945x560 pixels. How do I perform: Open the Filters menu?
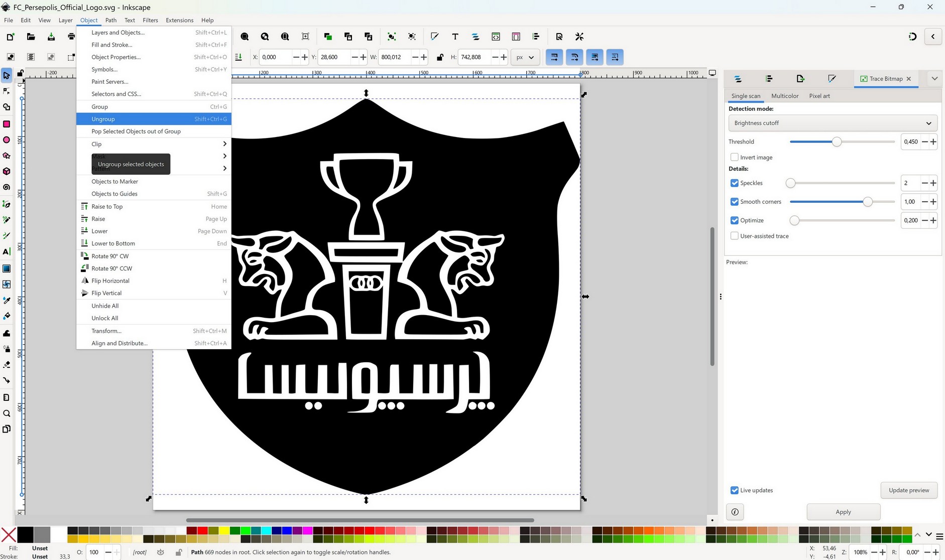[x=150, y=21]
